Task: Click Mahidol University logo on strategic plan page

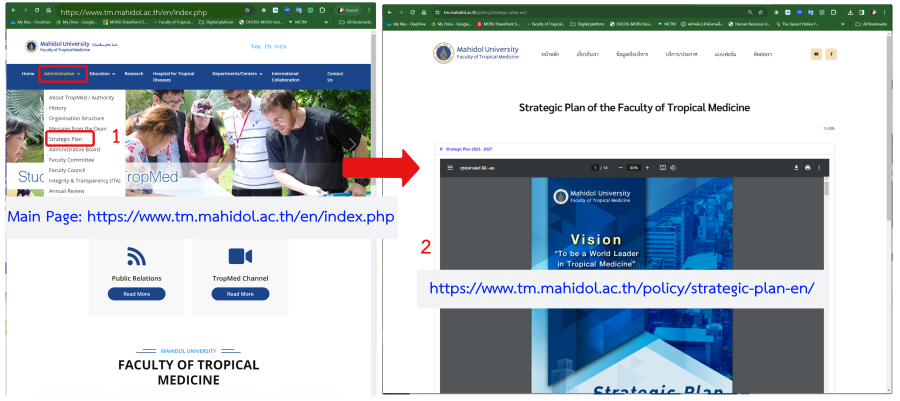Action: tap(476, 53)
